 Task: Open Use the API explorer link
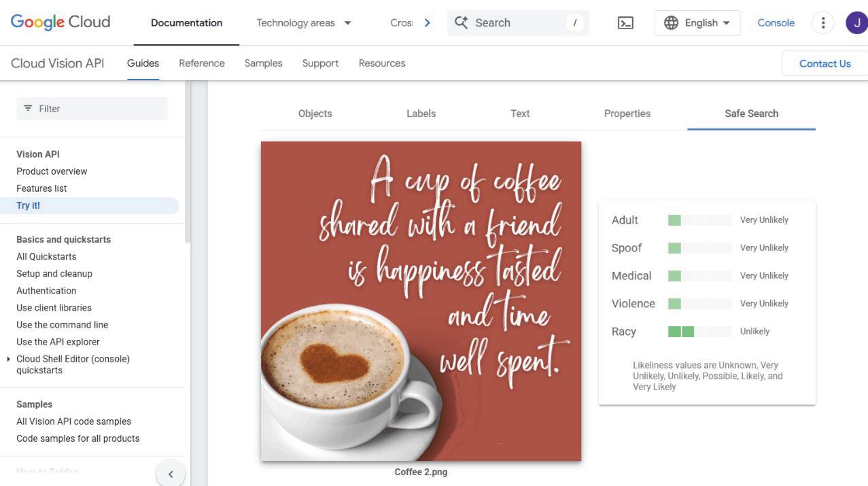[58, 341]
